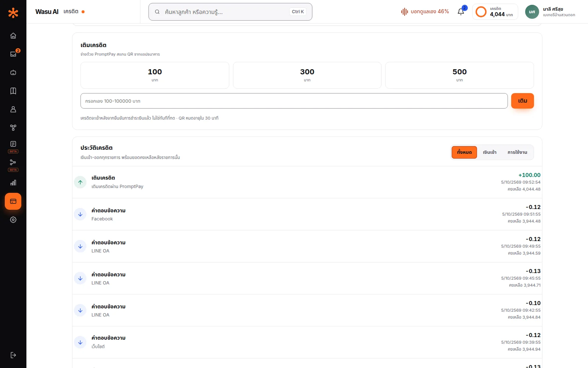Open the customers person icon in sidebar

coord(13,109)
